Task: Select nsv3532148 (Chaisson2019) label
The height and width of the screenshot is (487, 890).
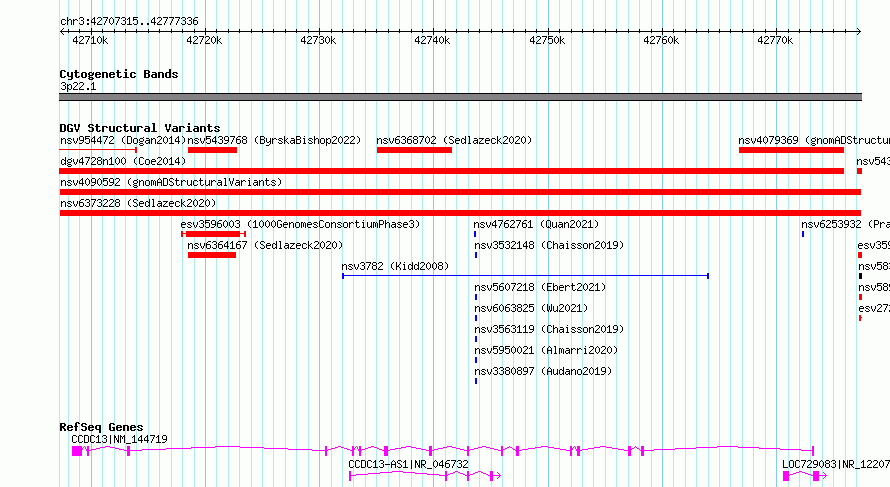Action: 549,245
